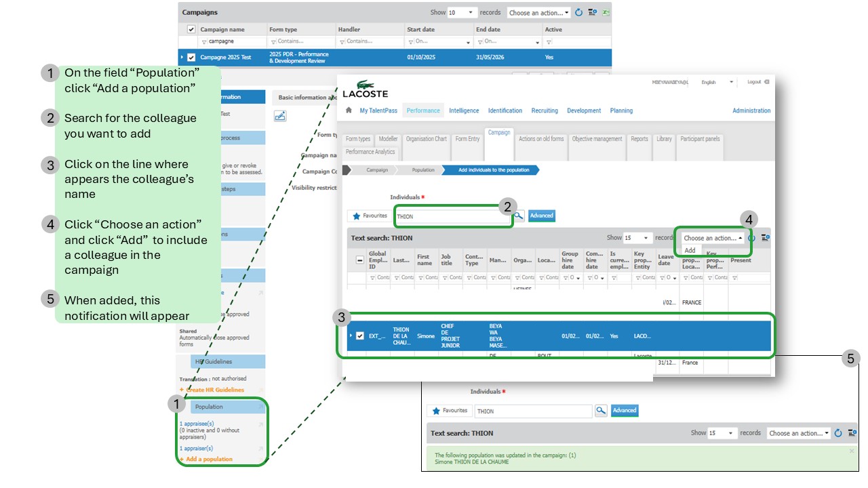The height and width of the screenshot is (488, 868).
Task: Select Add from the action dropdown list
Action: 690,250
